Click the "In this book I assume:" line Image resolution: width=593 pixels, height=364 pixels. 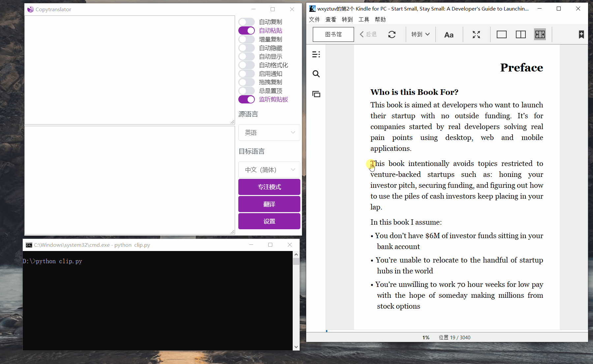point(406,222)
